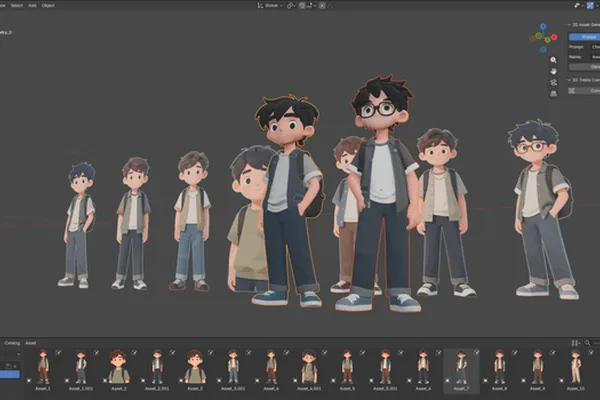This screenshot has height=400, width=600.
Task: Toggle the checkbox beside Asset_4 thumbnail
Action: [258, 380]
